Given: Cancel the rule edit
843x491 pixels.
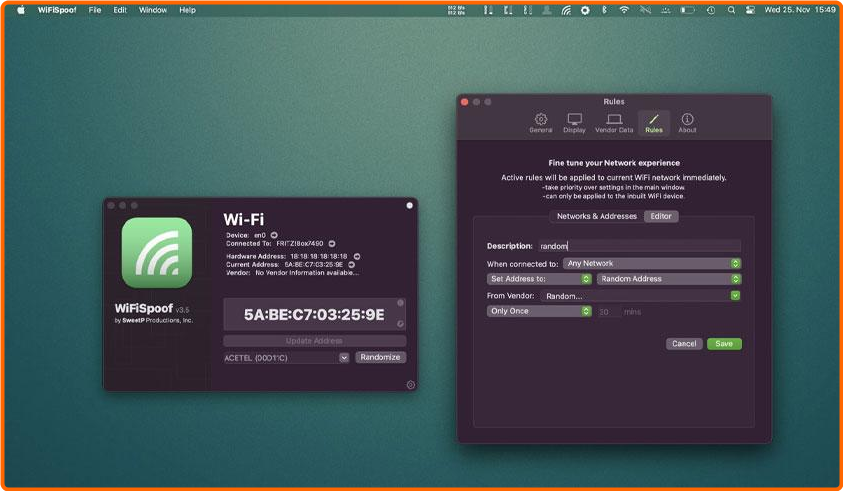Looking at the screenshot, I should click(x=684, y=344).
